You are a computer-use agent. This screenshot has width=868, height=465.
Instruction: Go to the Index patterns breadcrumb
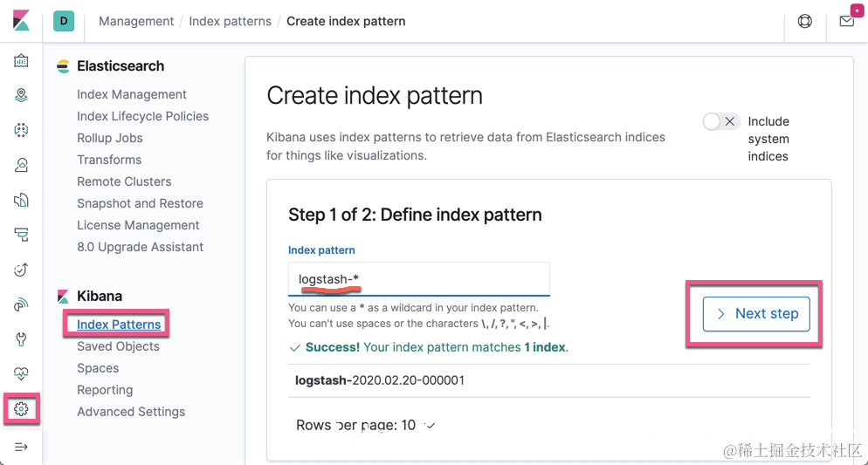[x=230, y=21]
